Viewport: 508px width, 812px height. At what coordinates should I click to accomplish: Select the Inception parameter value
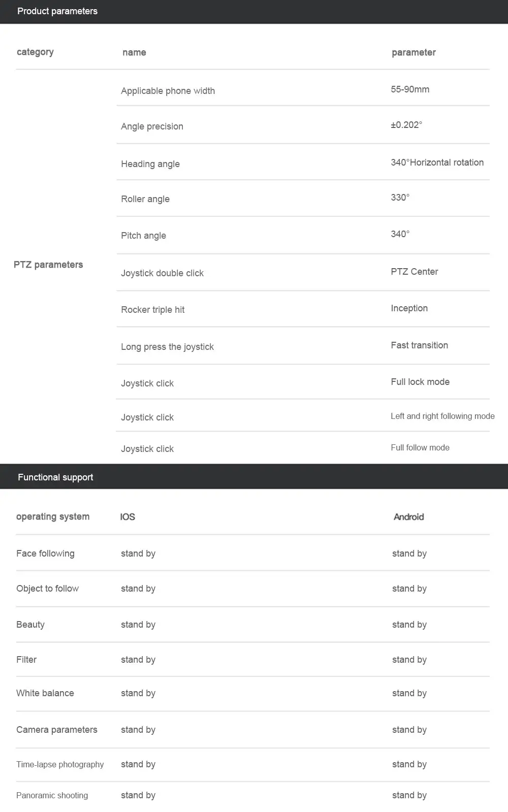[409, 308]
